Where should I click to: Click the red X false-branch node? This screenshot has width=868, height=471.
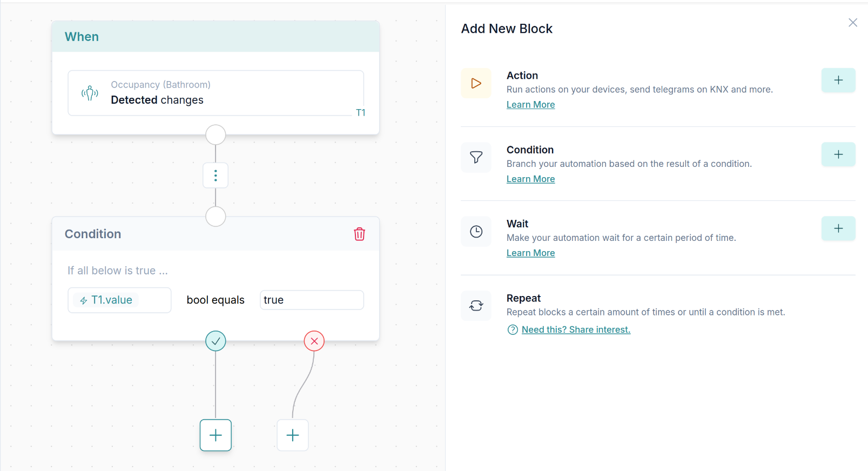click(x=314, y=341)
